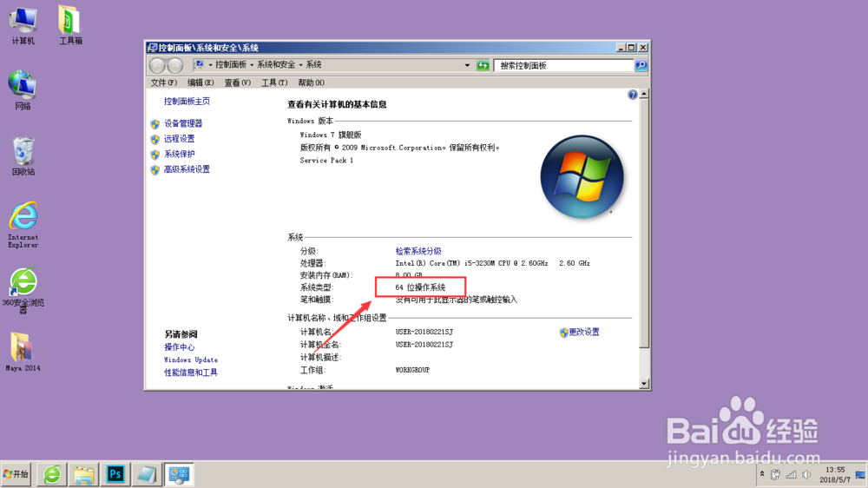Click the 开始 start button
868x488 pixels.
pyautogui.click(x=16, y=474)
